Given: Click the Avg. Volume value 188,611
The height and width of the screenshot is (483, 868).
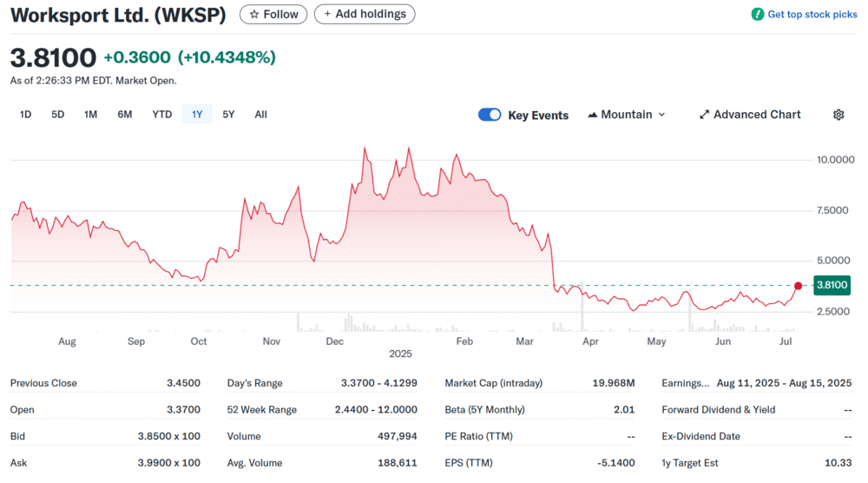Looking at the screenshot, I should 398,463.
